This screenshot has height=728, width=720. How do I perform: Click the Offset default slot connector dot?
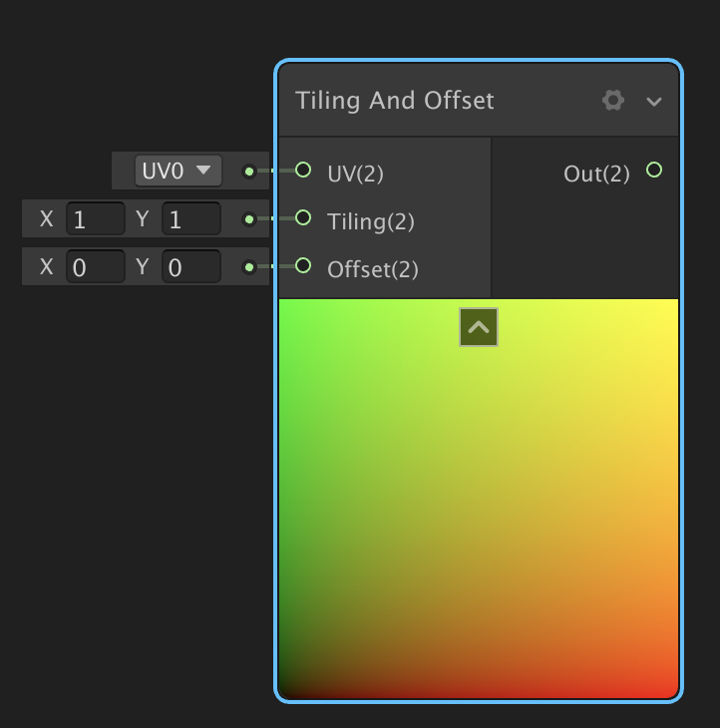[x=249, y=267]
